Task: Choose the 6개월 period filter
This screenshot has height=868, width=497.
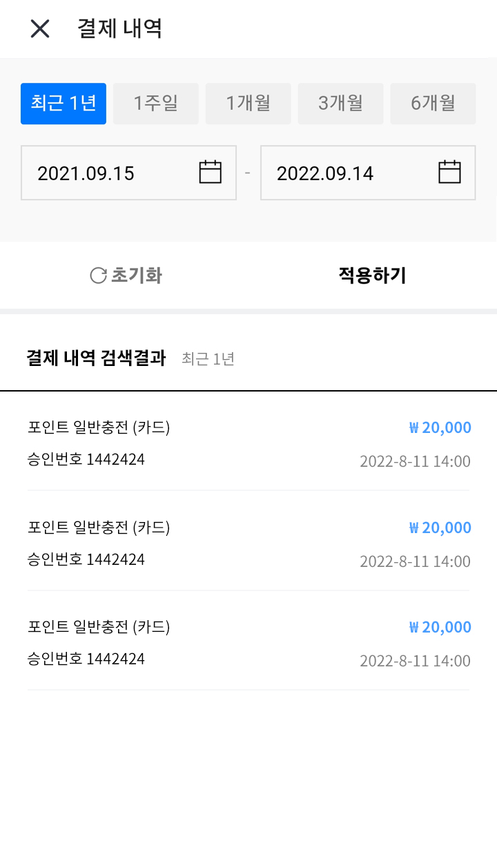Action: point(433,104)
